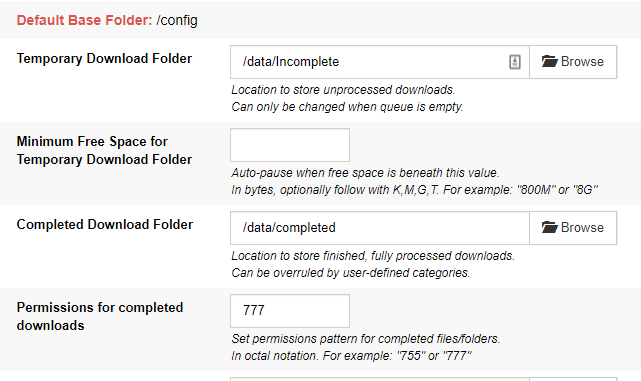
Task: Click the 'Can be overruled by user-defined categories' note
Action: pos(351,273)
